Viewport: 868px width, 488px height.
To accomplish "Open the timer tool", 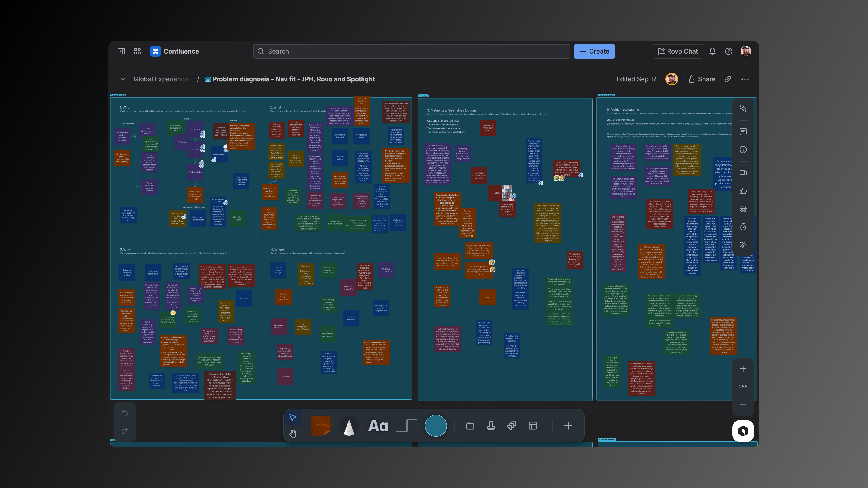I will (x=743, y=227).
